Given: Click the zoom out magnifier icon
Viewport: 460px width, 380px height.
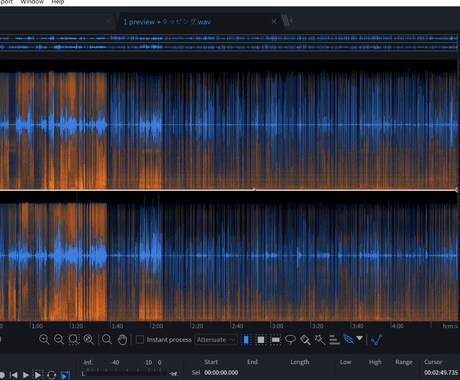Looking at the screenshot, I should pos(59,340).
